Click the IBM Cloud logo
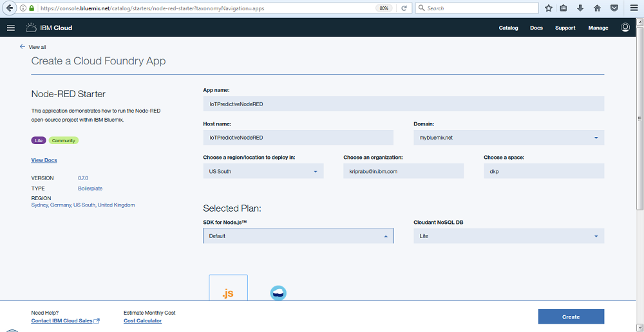Viewport: 644px width, 332px height. pyautogui.click(x=49, y=28)
